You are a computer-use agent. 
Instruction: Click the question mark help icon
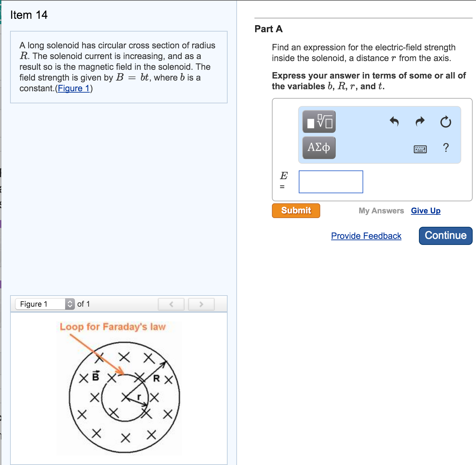coord(446,148)
